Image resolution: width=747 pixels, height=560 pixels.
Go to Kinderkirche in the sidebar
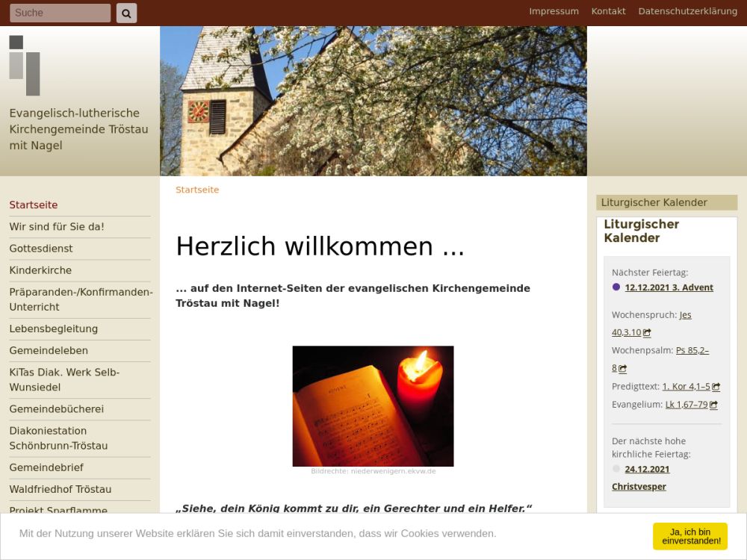point(40,270)
